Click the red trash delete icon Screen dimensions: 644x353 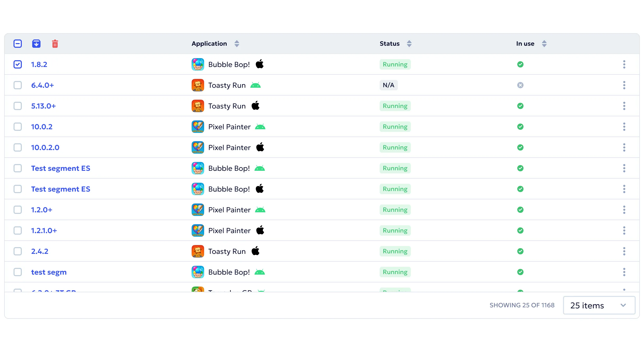point(55,44)
